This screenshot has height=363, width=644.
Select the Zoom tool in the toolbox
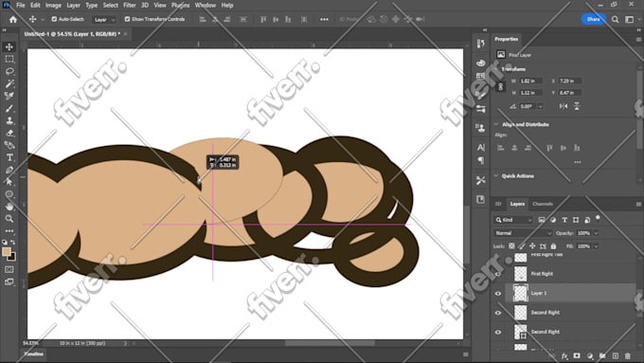(x=9, y=219)
